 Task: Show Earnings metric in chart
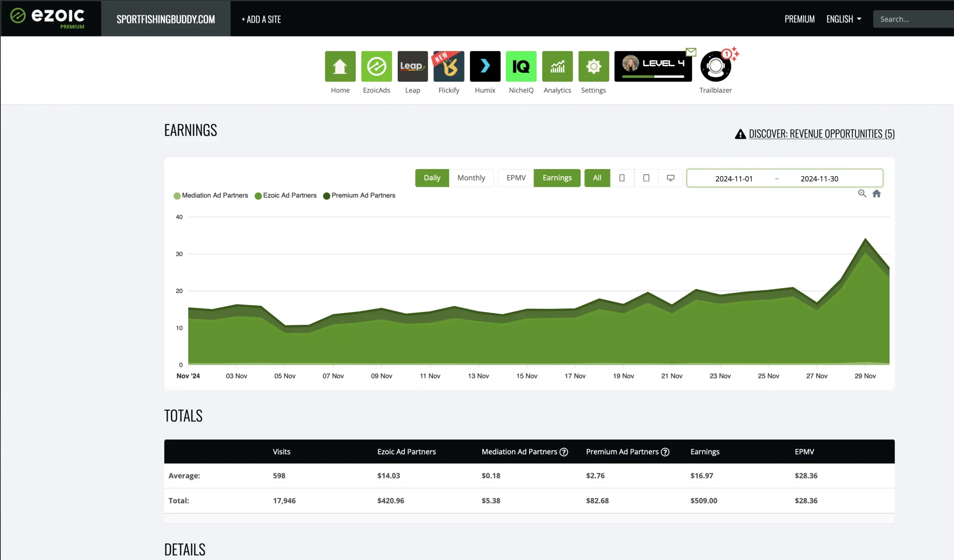tap(557, 178)
